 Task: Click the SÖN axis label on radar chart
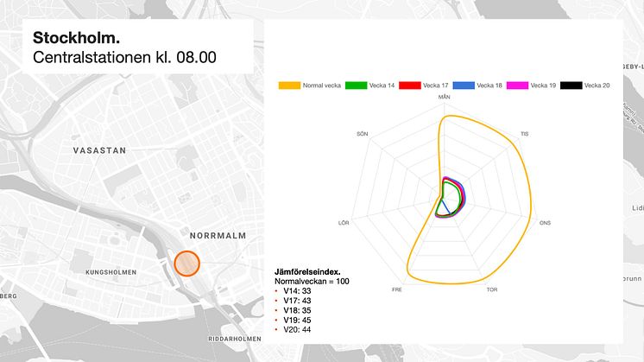tap(363, 134)
